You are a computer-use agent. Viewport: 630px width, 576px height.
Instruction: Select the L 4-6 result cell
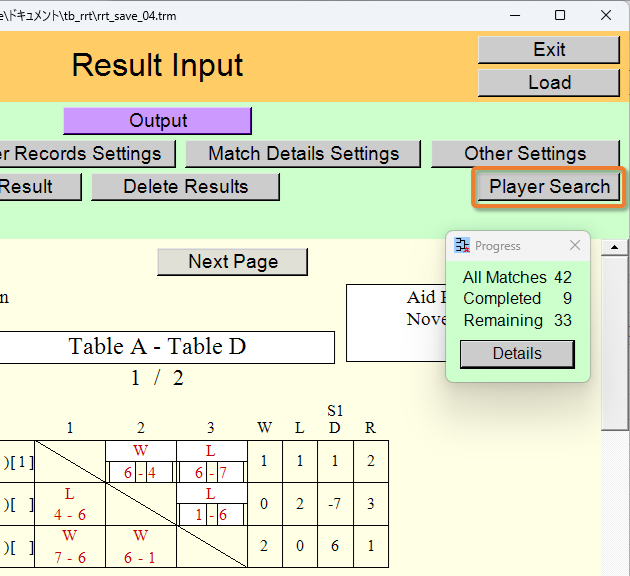click(70, 504)
